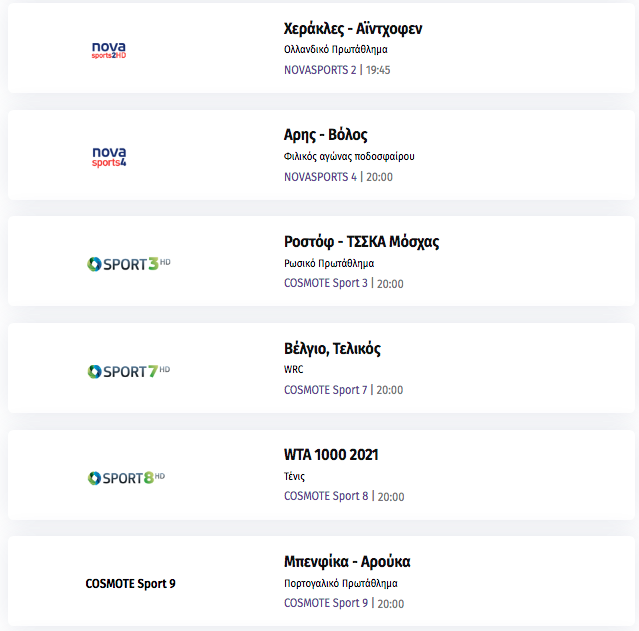This screenshot has width=639, height=631.
Task: Click the Cosmote Sport 3 HD logo
Action: pos(129,264)
